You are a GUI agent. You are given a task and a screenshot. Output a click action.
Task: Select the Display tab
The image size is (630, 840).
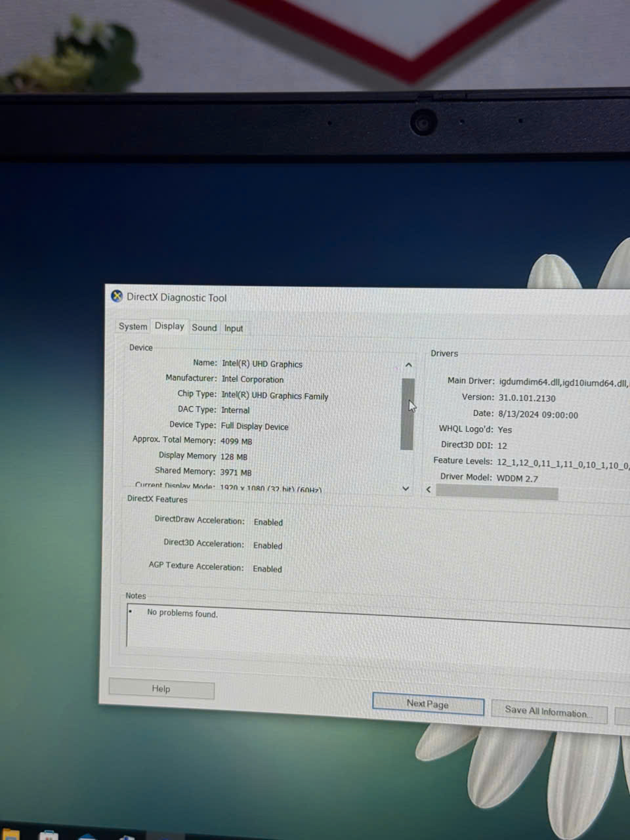[x=169, y=326]
